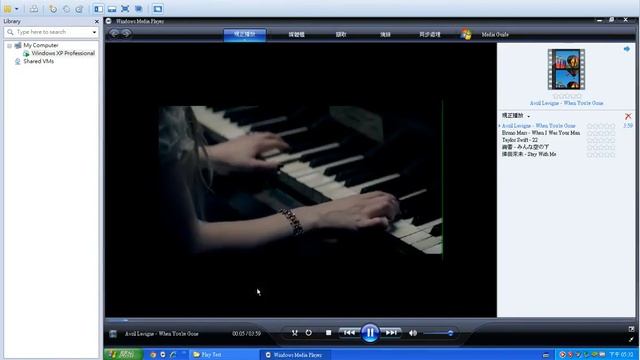640x360 pixels.
Task: Toggle shuffle mode
Action: click(x=295, y=333)
